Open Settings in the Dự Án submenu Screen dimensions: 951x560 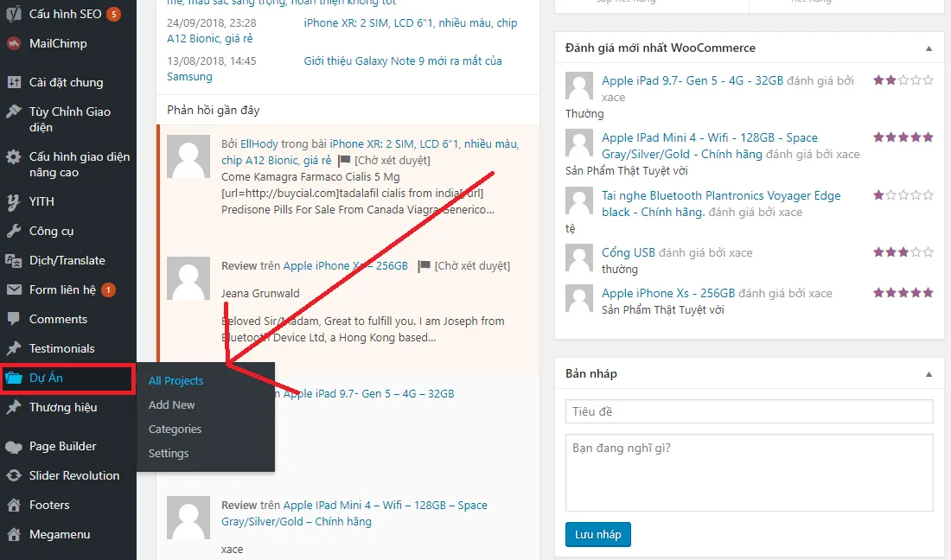[x=169, y=454]
